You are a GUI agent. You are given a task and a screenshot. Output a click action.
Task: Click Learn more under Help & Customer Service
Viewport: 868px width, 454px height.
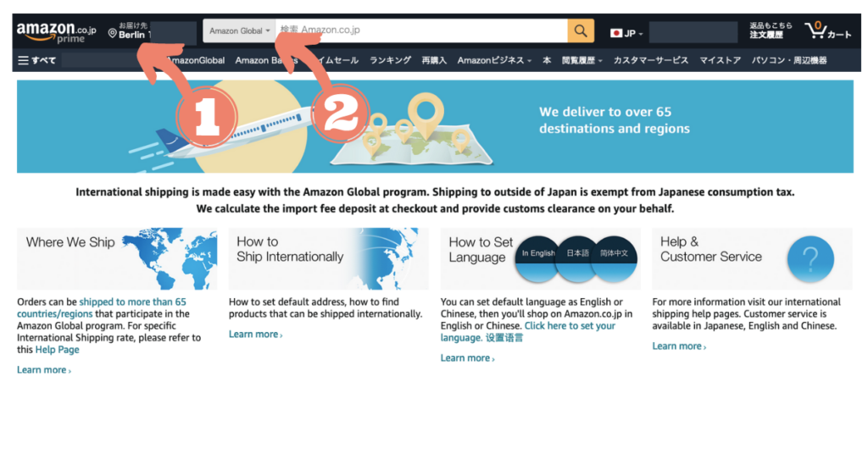(679, 346)
